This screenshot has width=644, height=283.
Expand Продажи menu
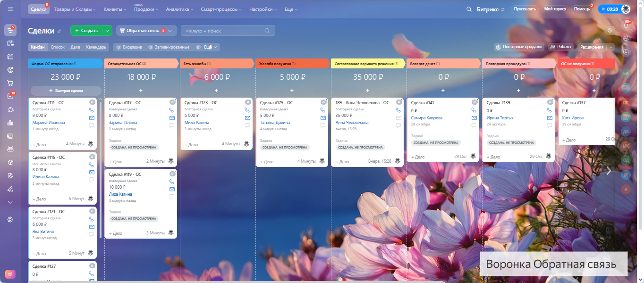tap(146, 9)
